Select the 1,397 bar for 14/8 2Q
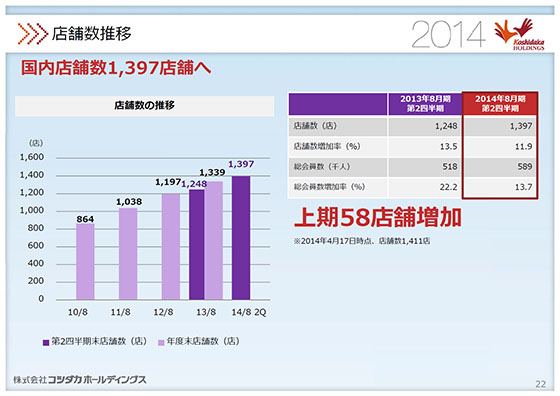 (x=241, y=238)
